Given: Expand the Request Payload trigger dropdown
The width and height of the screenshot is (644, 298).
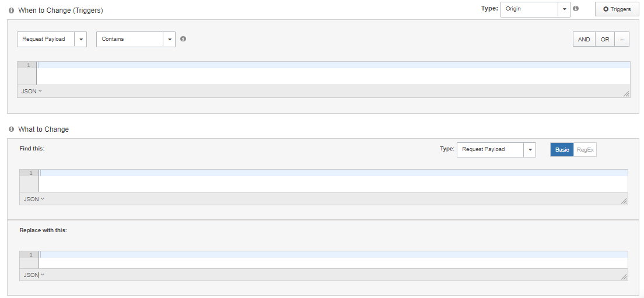Looking at the screenshot, I should point(52,39).
